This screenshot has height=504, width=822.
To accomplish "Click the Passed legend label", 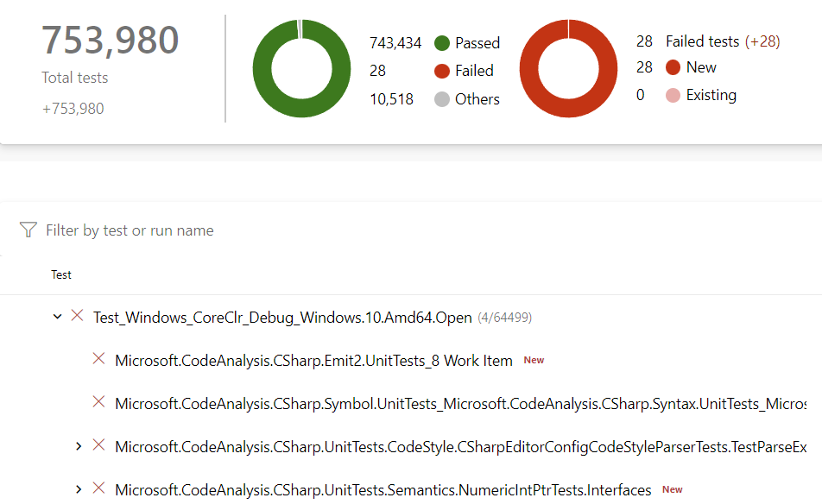I will [x=477, y=43].
